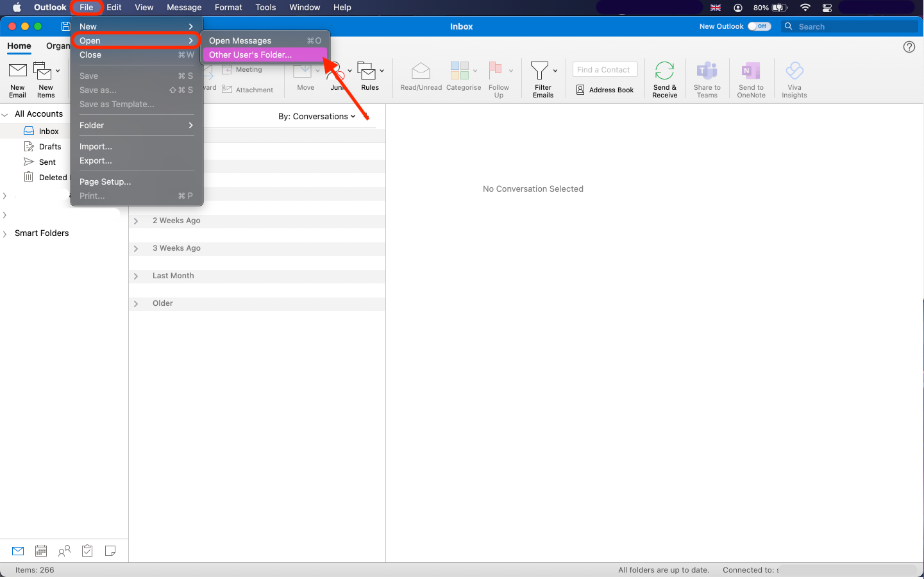Switch to the People view icon
The image size is (924, 579).
click(64, 551)
